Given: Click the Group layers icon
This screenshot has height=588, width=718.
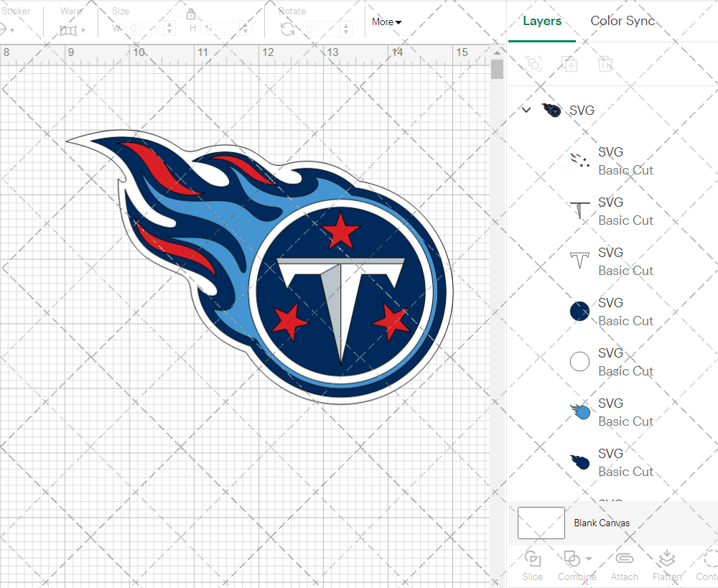Looking at the screenshot, I should pos(533,64).
